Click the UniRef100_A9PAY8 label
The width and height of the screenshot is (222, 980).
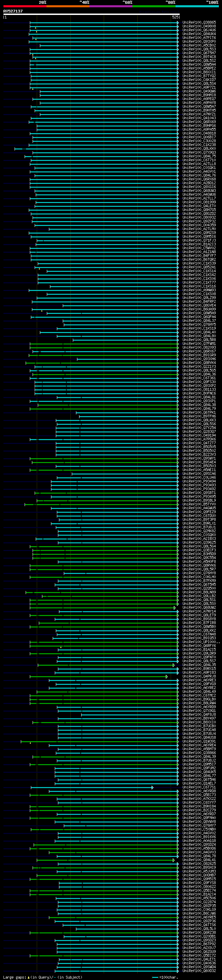(199, 103)
